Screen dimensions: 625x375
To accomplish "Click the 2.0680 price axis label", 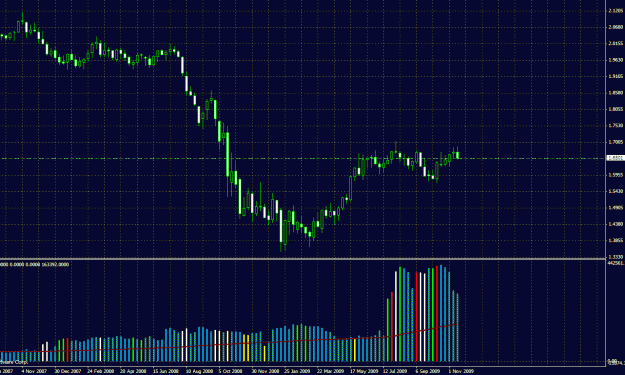I will point(616,27).
